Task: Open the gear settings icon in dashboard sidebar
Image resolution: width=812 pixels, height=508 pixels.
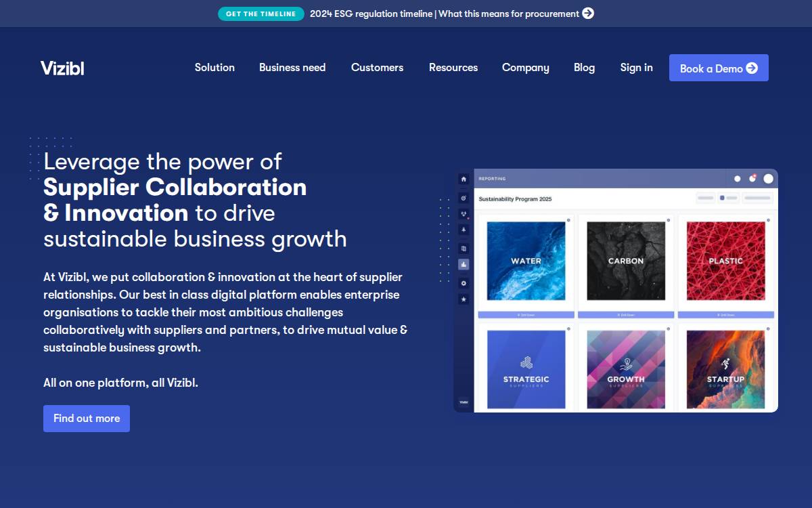Action: coord(464,282)
